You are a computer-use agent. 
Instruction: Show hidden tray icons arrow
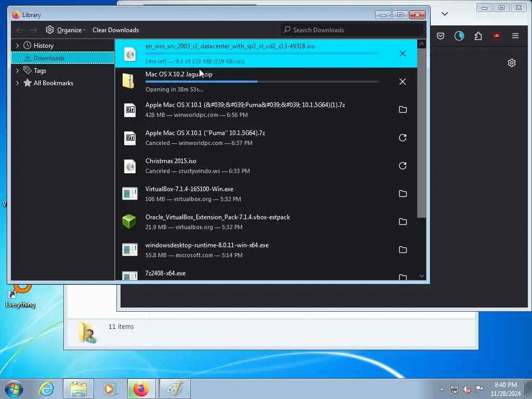click(x=442, y=390)
